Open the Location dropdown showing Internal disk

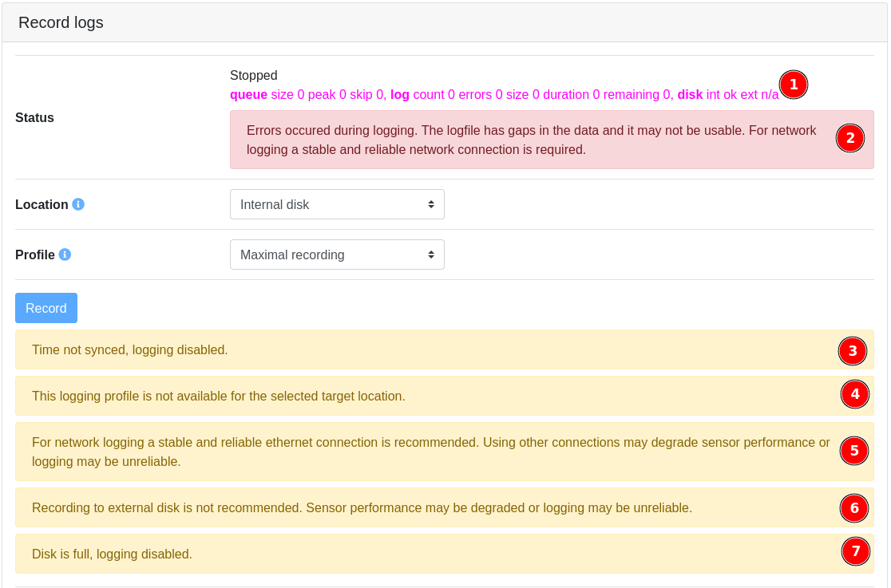337,204
